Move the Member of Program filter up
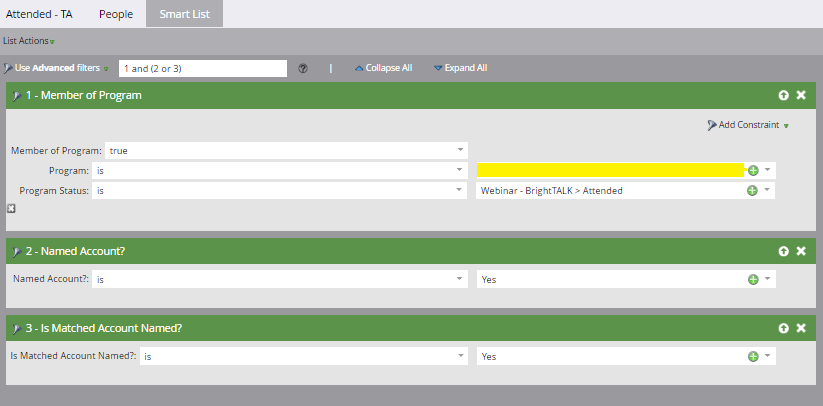 click(x=784, y=95)
